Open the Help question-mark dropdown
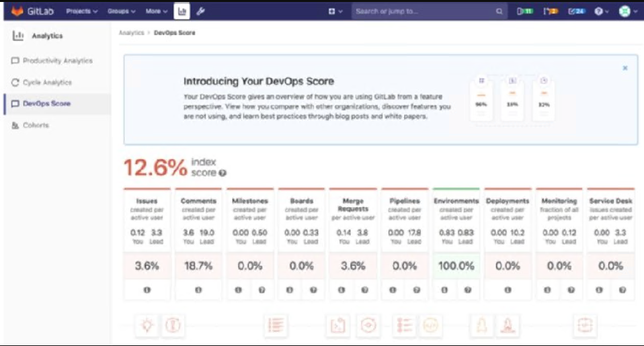 (x=601, y=11)
